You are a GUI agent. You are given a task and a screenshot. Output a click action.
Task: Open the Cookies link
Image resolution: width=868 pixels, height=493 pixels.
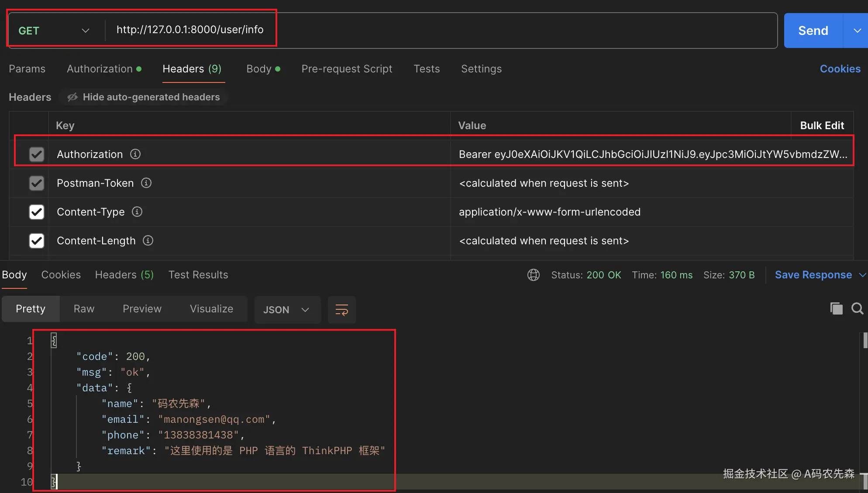[x=840, y=69]
